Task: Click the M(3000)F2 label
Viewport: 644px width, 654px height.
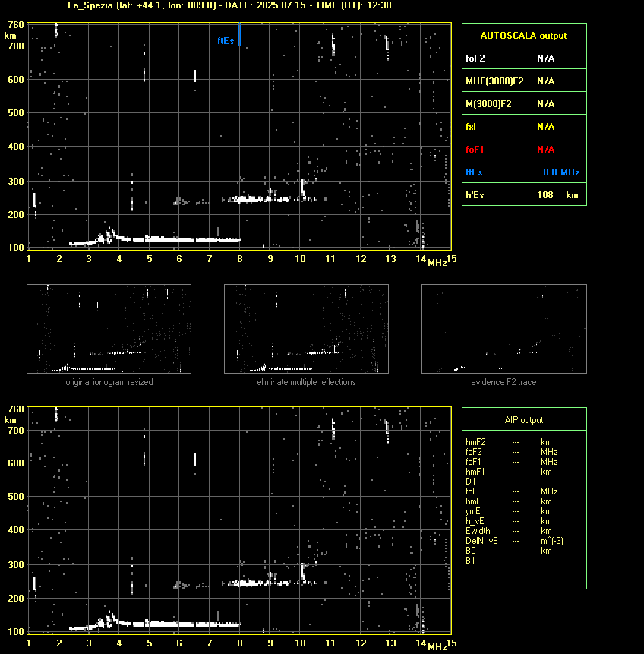Action: pyautogui.click(x=488, y=104)
